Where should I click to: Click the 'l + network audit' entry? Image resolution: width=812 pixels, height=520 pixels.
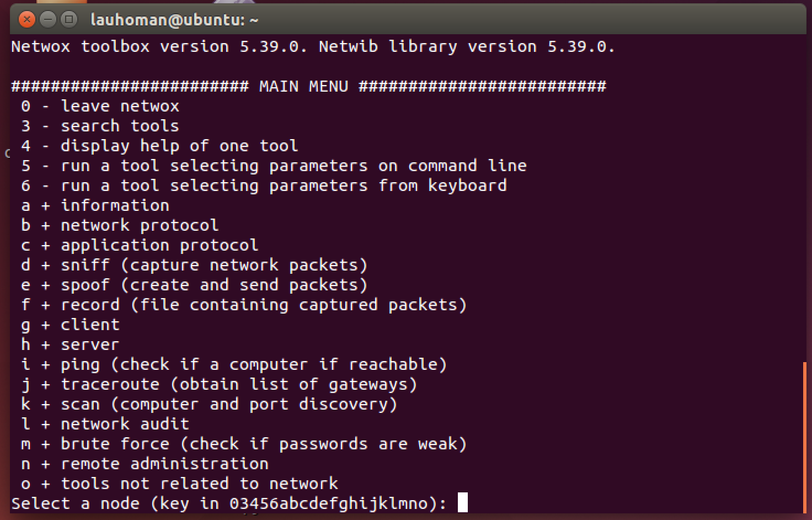point(105,424)
